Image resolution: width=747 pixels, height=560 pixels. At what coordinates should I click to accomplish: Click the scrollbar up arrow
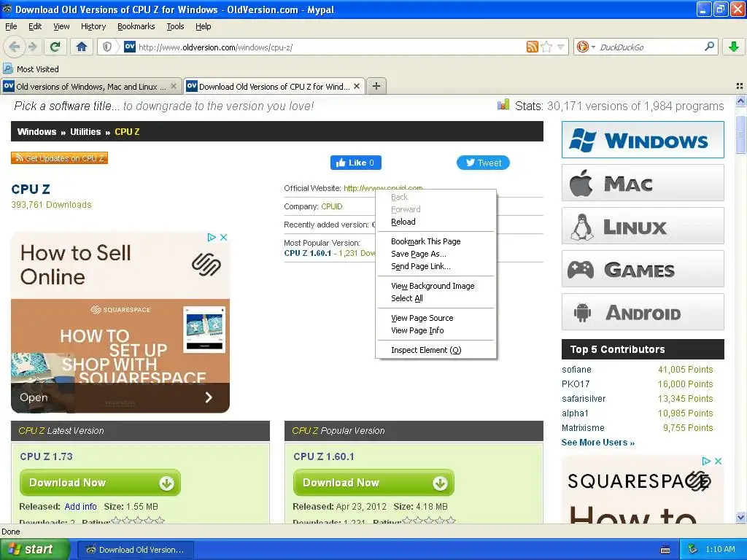pos(740,101)
